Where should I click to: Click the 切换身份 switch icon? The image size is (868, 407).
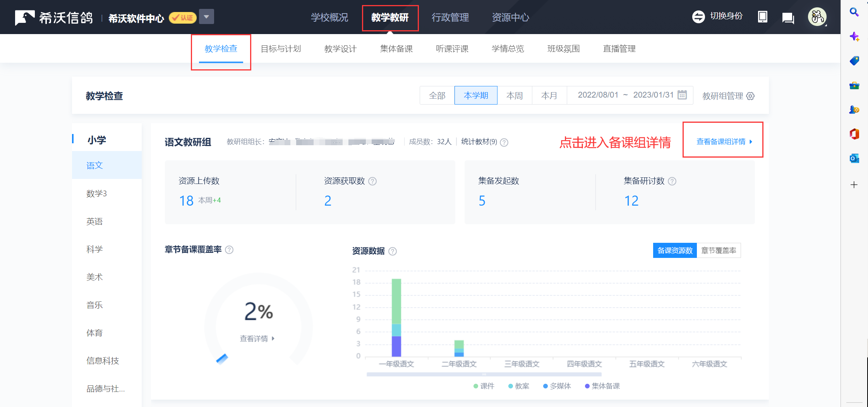698,17
